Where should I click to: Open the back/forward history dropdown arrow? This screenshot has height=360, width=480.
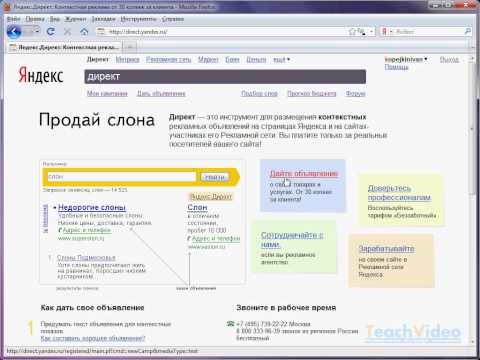point(37,32)
